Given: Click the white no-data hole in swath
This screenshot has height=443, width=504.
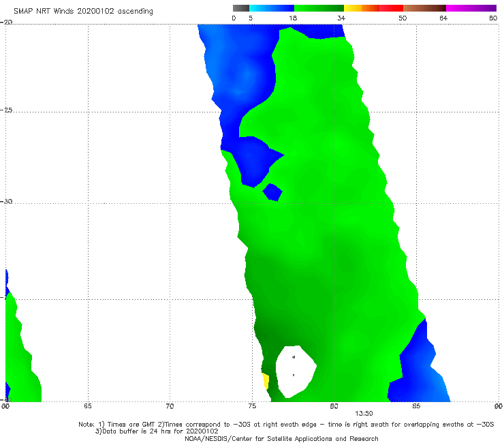Looking at the screenshot, I should pos(296,371).
